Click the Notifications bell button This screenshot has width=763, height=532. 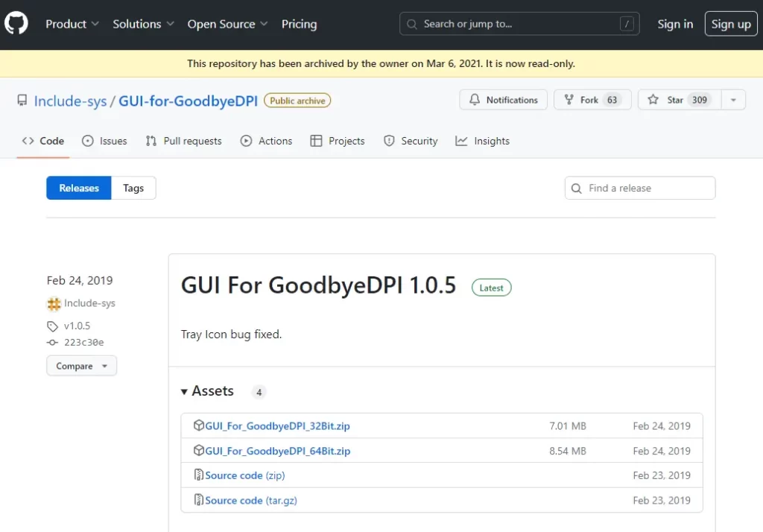tap(503, 100)
